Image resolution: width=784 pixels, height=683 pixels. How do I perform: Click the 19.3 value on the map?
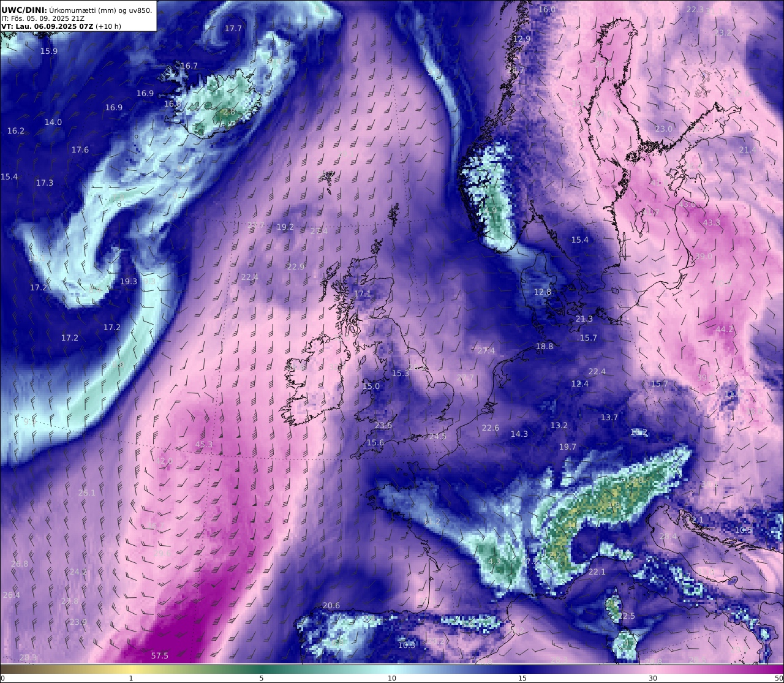click(x=128, y=282)
